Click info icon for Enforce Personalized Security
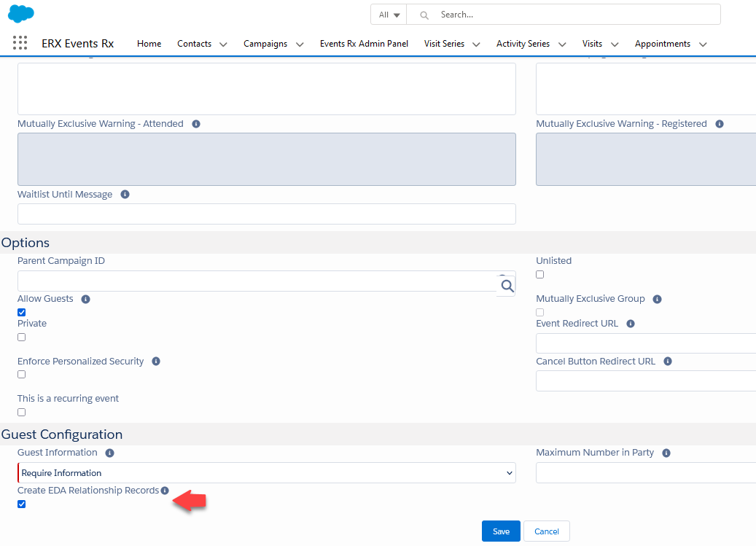Image resolution: width=756 pixels, height=546 pixels. tap(156, 362)
